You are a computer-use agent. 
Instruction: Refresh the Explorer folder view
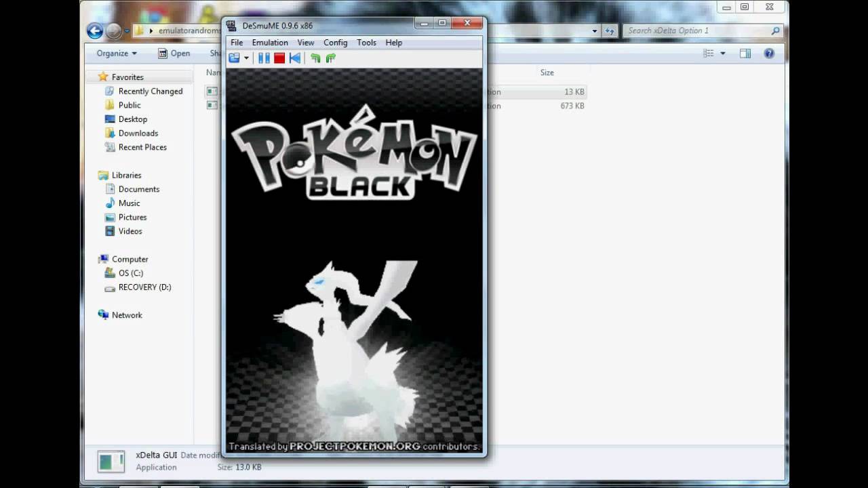(x=610, y=30)
